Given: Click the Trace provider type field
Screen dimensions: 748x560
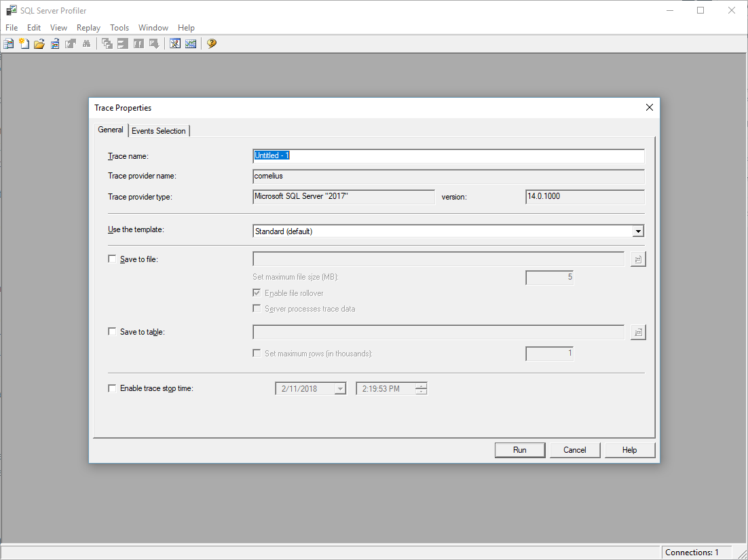Looking at the screenshot, I should 343,197.
